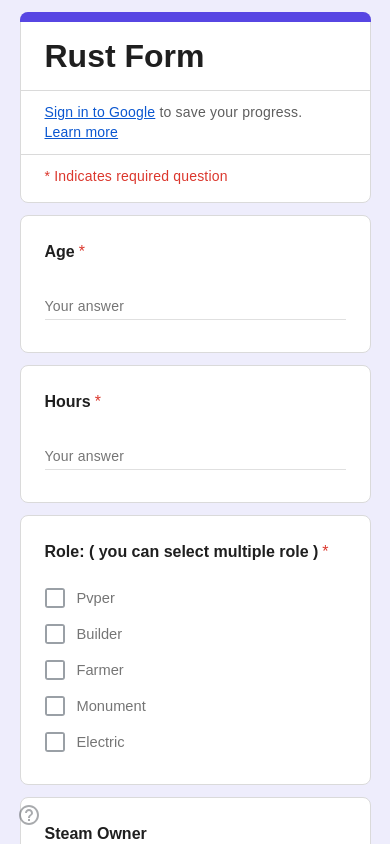390x844 pixels.
Task: Click the red asterisk beside Hours
Action: (98, 400)
